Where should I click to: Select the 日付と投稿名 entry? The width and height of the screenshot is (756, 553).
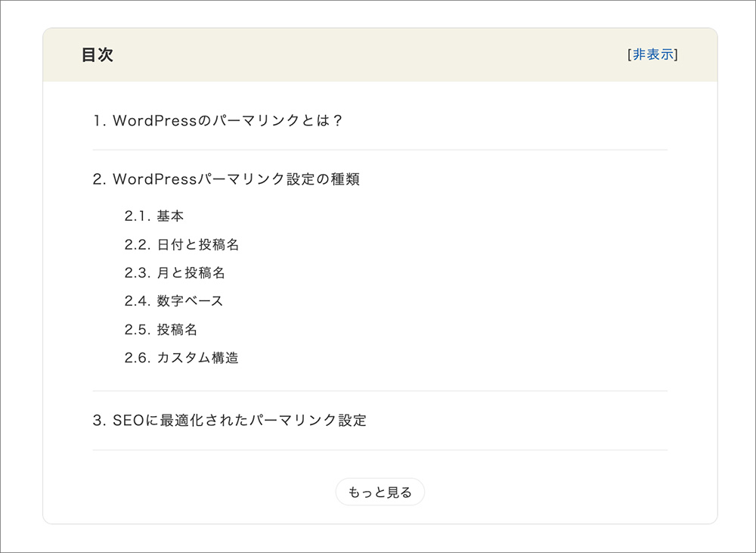(198, 245)
